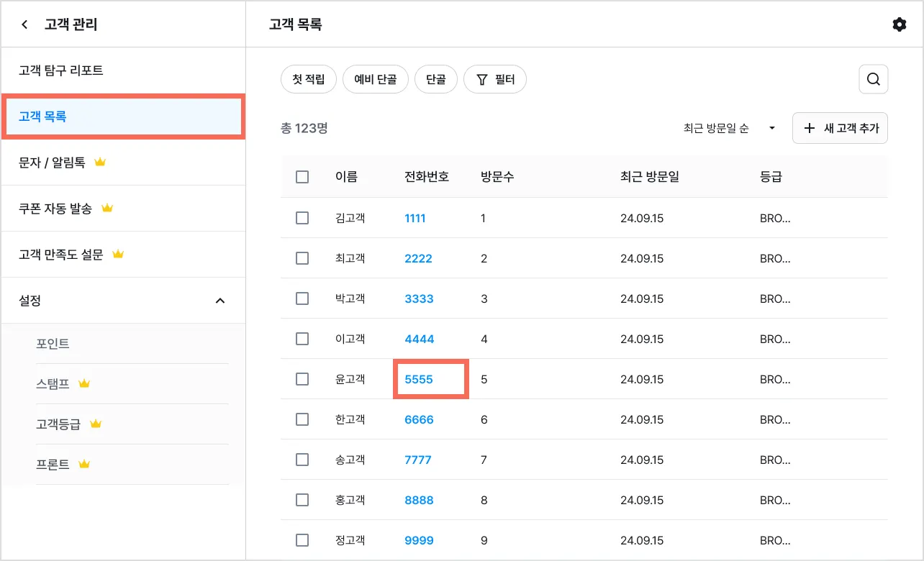This screenshot has height=561, width=924.
Task: Click the back arrow beside 고객 관리
Action: point(24,24)
